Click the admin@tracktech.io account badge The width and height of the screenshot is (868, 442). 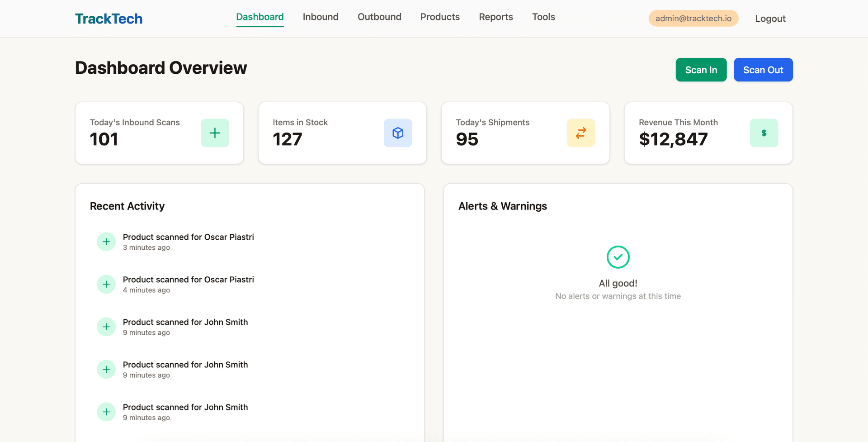point(693,19)
